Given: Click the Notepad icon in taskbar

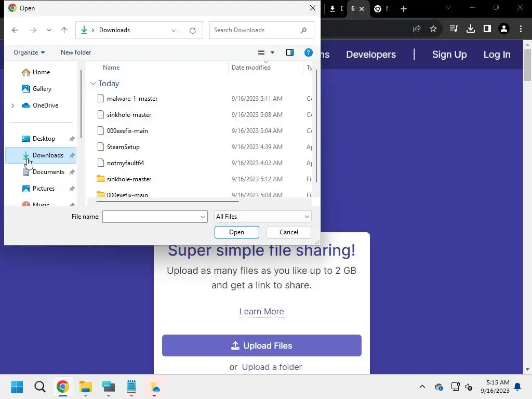Looking at the screenshot, I should click(131, 387).
